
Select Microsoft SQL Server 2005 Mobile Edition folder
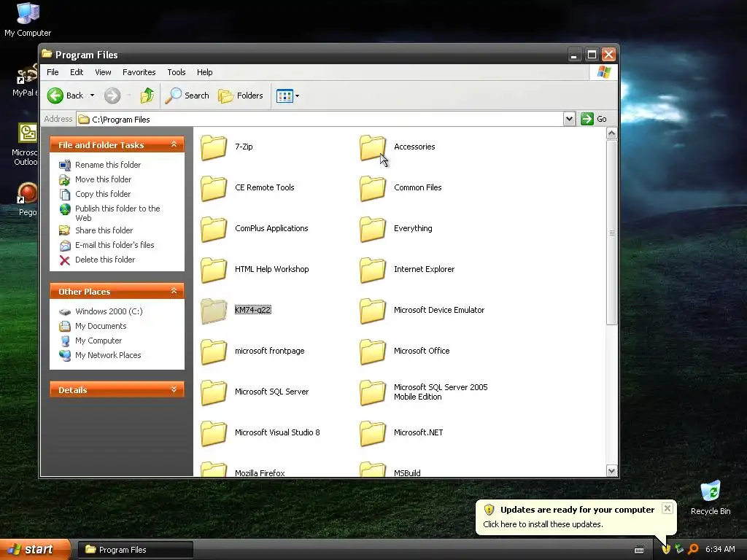point(373,392)
